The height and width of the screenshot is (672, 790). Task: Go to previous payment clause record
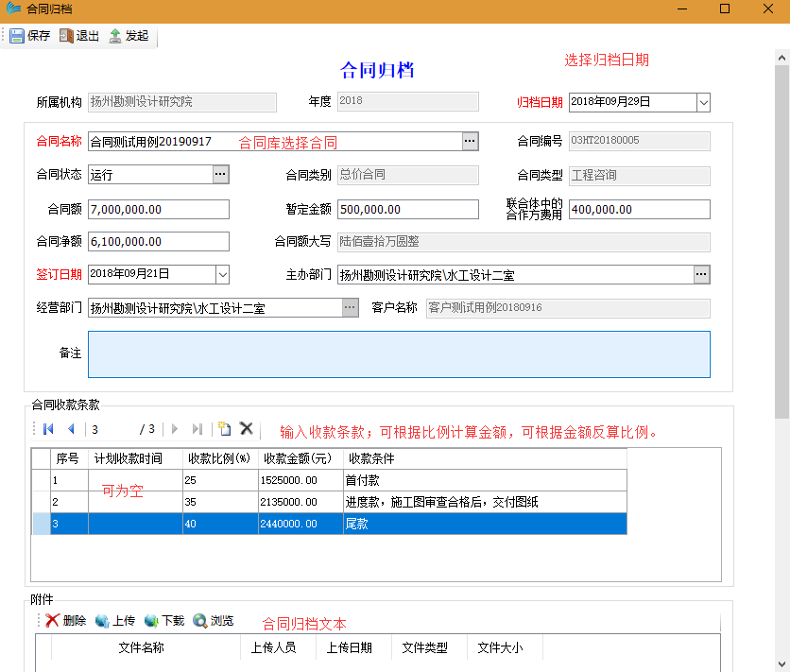(71, 429)
